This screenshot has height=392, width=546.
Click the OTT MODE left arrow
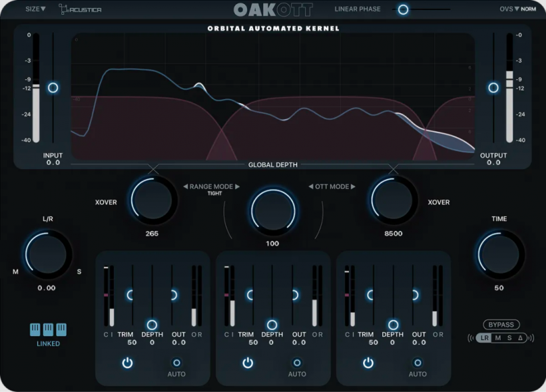[x=310, y=186]
